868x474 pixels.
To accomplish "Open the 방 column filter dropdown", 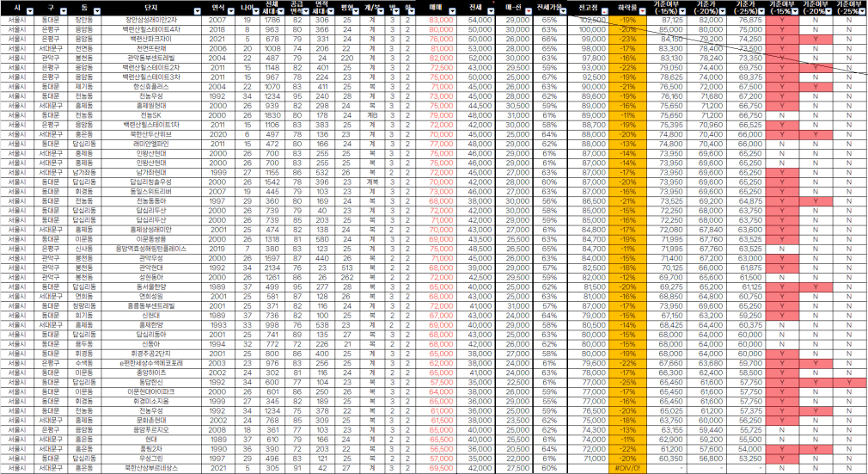I will (398, 11).
